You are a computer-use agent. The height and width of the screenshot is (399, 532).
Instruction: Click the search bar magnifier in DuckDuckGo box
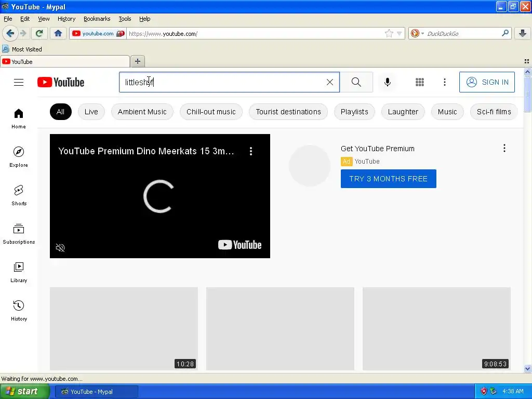point(505,33)
